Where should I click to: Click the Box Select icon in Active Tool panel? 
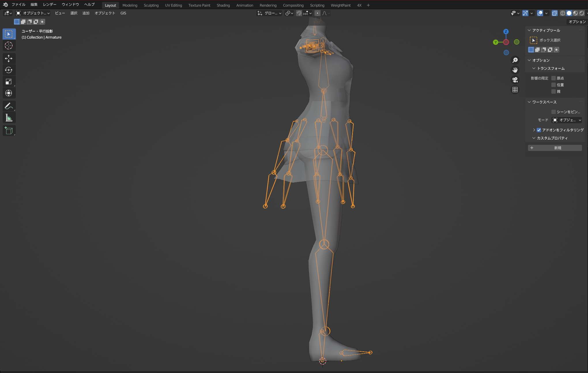pos(534,40)
